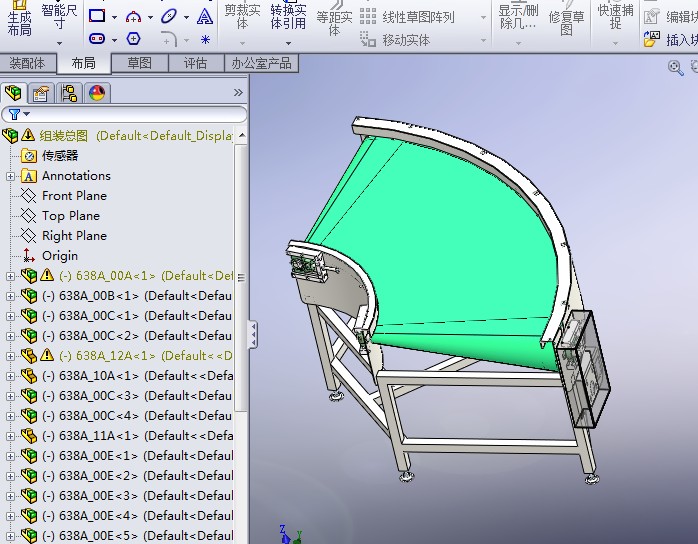Select the arc sketch tool
The image size is (698, 544).
pos(133,17)
